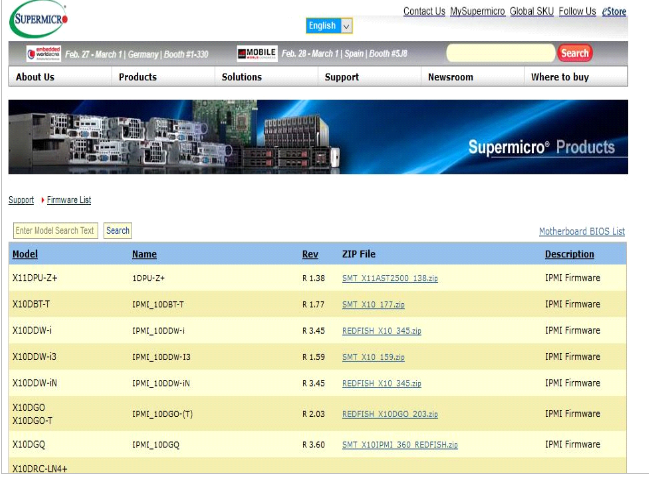Select the X10DBT-T model cell

(31, 304)
